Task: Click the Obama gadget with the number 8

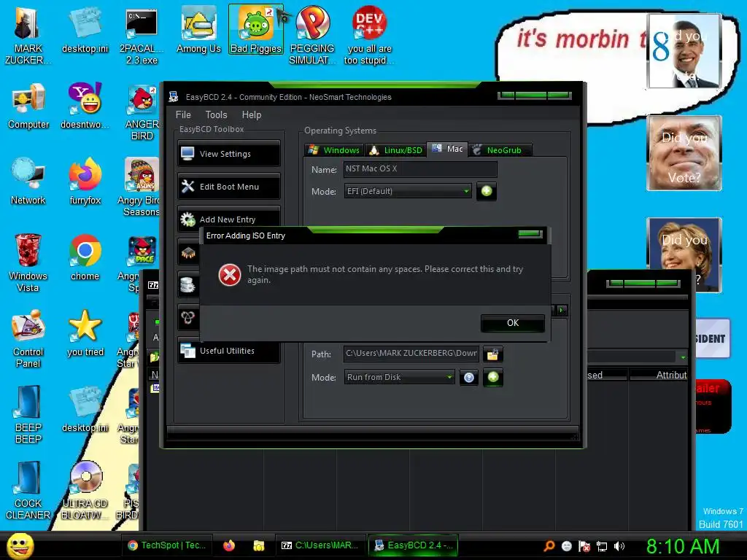Action: (683, 50)
